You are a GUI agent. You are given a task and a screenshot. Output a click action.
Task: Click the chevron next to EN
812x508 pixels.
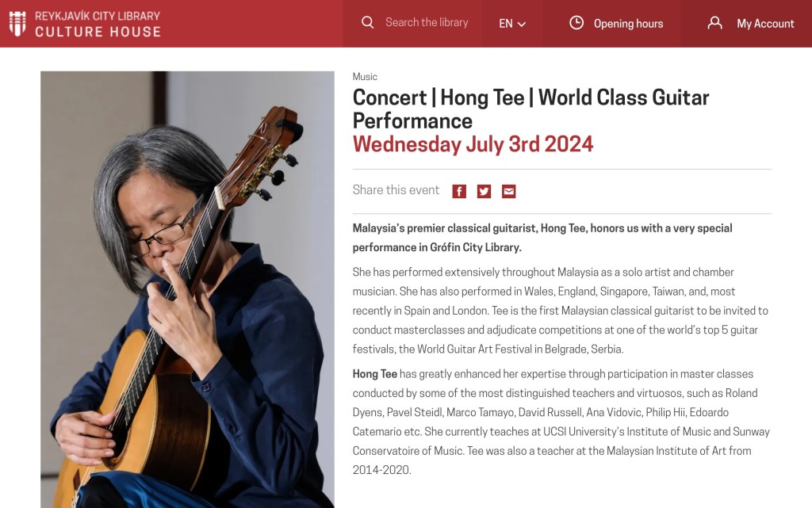[x=522, y=25]
